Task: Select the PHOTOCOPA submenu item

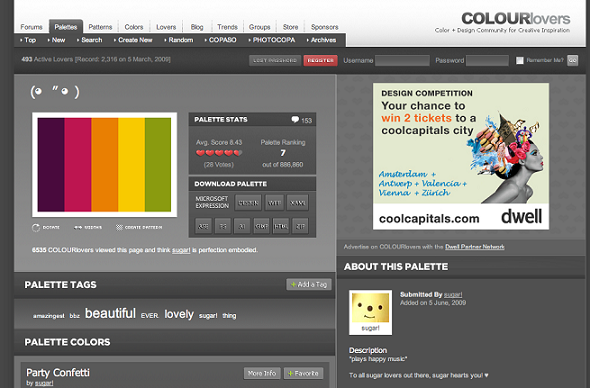Action: 274,40
